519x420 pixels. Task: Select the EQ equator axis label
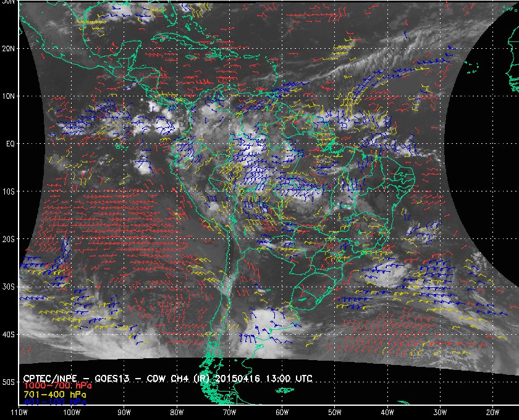11,144
